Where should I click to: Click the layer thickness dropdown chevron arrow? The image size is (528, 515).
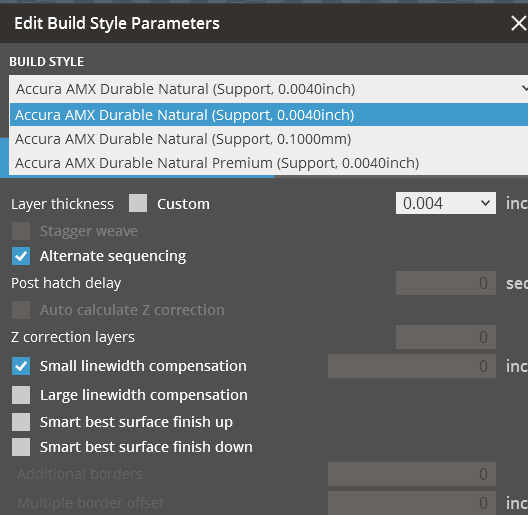pyautogui.click(x=485, y=203)
